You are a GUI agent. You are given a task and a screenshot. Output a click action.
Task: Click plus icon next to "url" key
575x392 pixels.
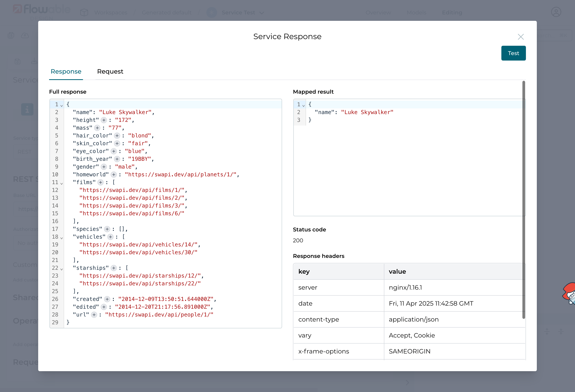click(x=94, y=315)
